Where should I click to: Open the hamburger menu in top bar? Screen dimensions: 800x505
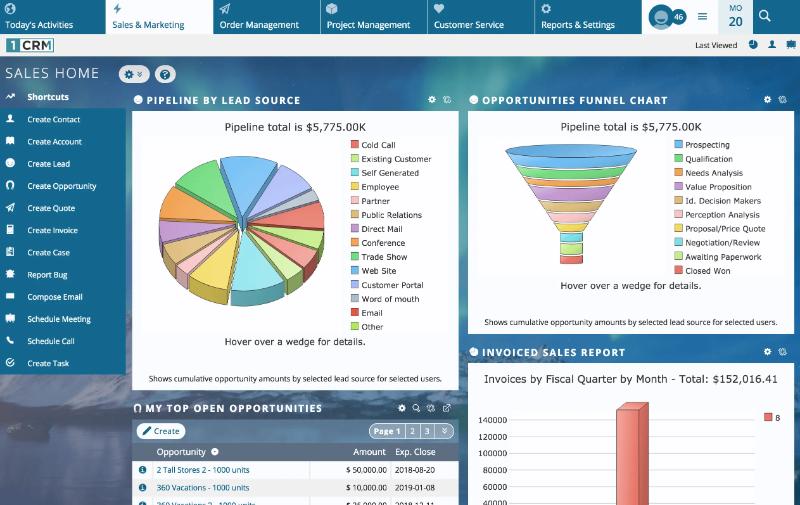702,16
